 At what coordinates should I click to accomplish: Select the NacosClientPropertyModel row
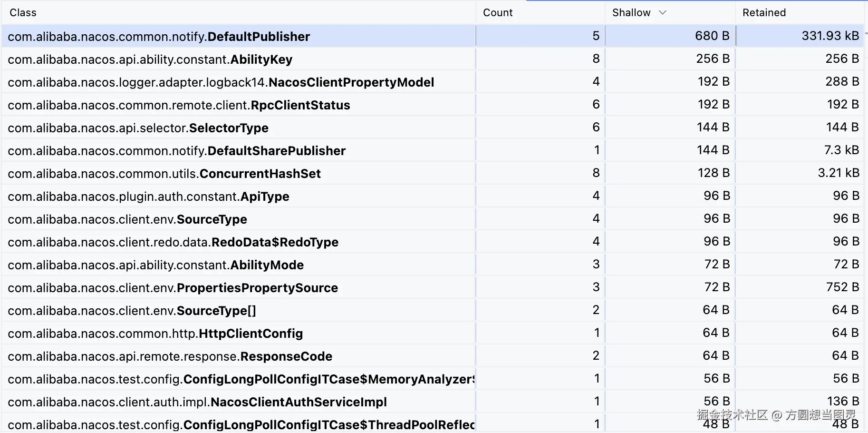221,82
